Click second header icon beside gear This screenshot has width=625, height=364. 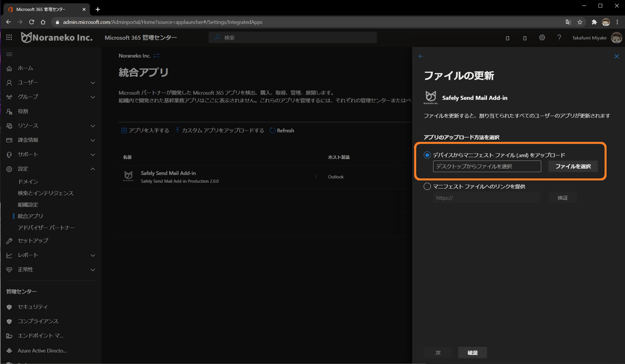pyautogui.click(x=524, y=38)
